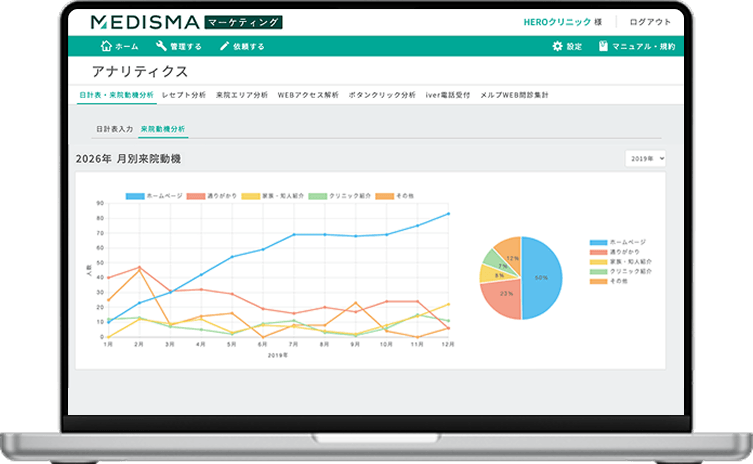Viewport: 753px width, 464px height.
Task: Click the アナリティクス page heading
Action: point(140,72)
